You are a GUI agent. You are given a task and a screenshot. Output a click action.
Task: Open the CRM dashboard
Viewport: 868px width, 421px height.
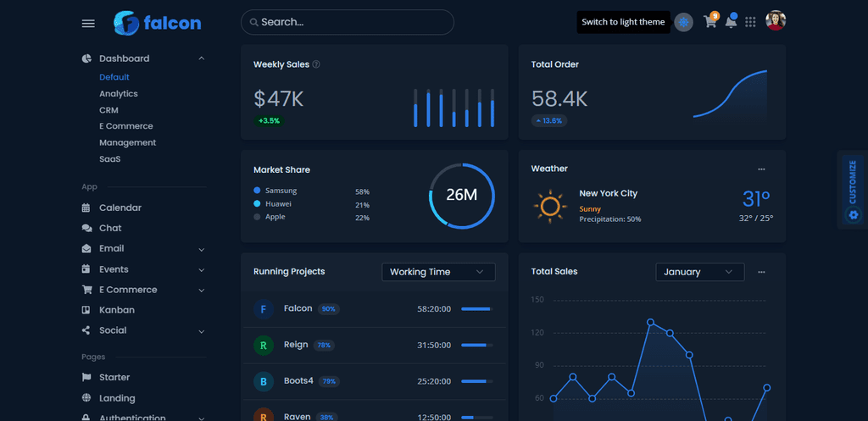108,110
